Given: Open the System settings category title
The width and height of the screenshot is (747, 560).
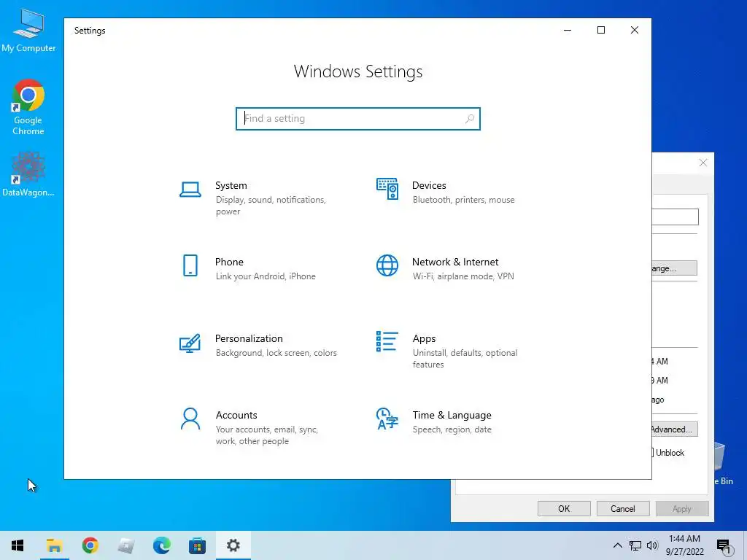Looking at the screenshot, I should 231,185.
